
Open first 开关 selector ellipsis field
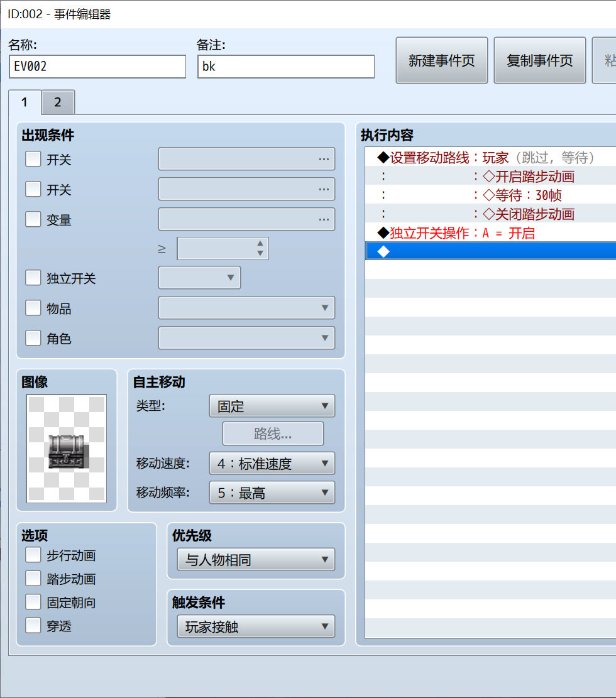(247, 159)
